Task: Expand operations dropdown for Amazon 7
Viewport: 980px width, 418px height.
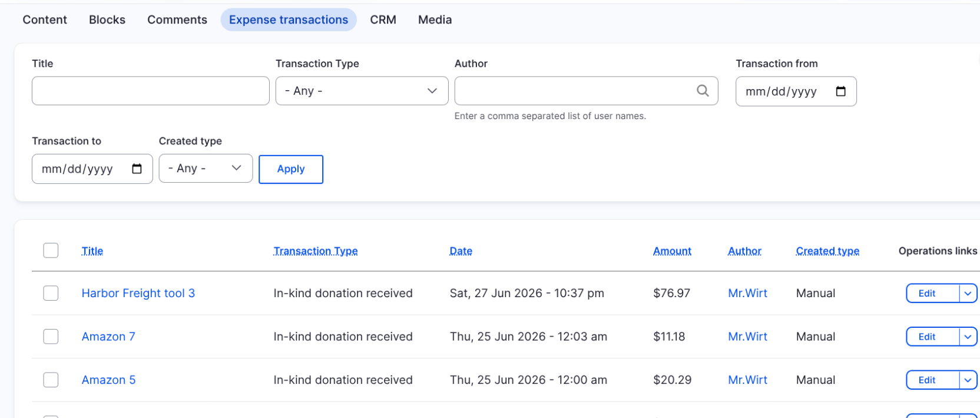Action: click(968, 337)
